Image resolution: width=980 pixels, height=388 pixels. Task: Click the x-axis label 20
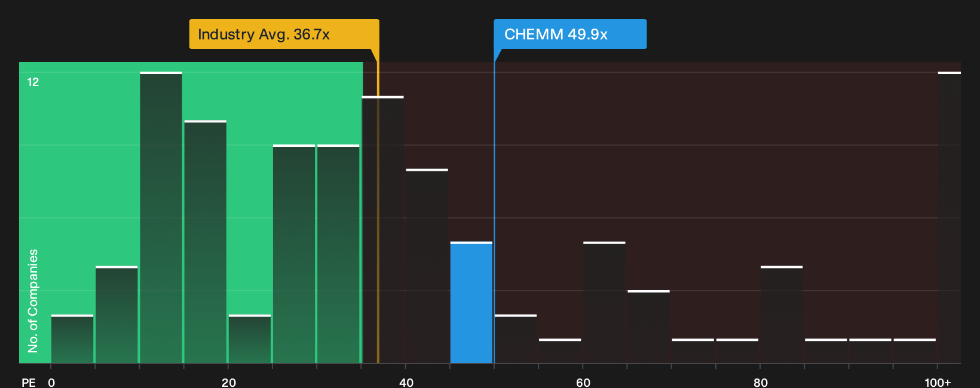coord(229,382)
